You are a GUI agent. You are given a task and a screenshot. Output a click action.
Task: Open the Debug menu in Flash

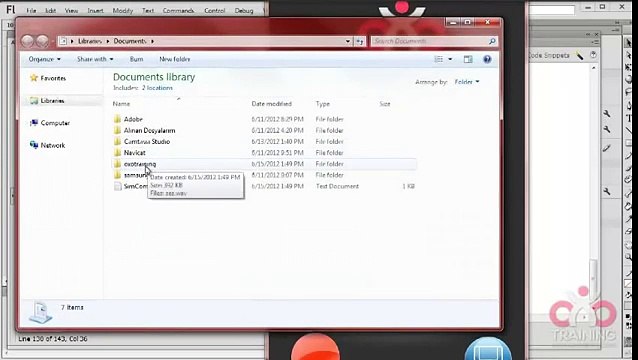click(x=244, y=11)
